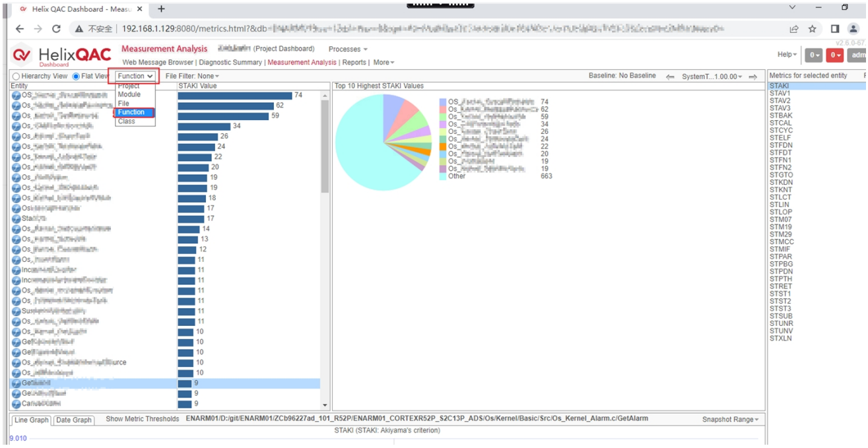Image resolution: width=868 pixels, height=448 pixels.
Task: Select STCYC metric in the metrics list
Action: click(x=780, y=131)
